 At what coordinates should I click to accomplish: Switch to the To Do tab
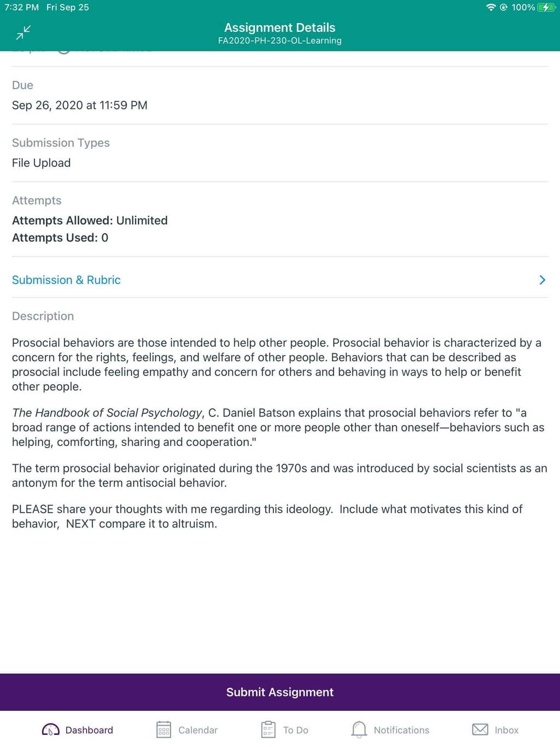[285, 729]
